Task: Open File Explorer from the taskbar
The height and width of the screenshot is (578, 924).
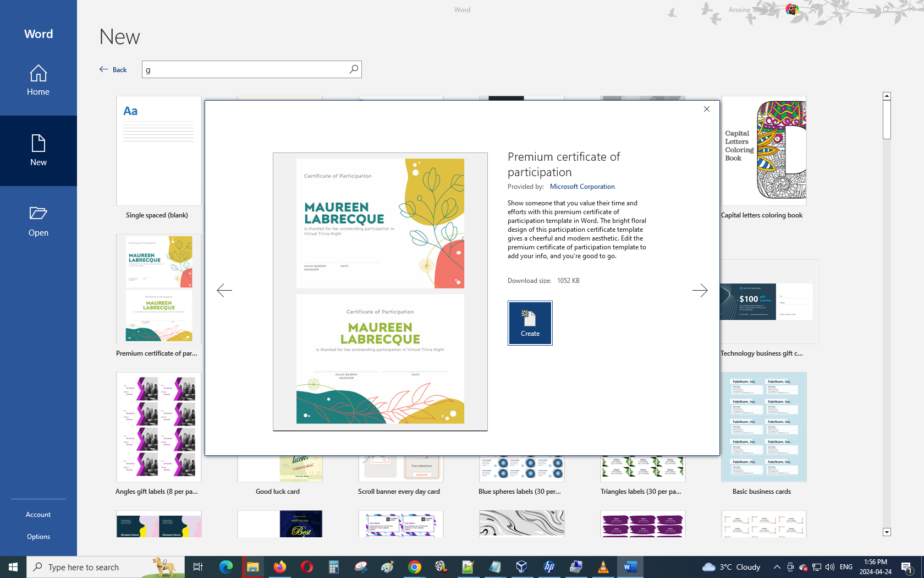Action: click(252, 567)
